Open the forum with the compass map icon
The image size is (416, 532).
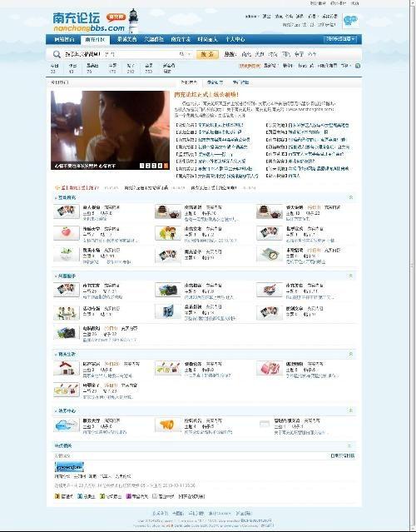(x=270, y=255)
